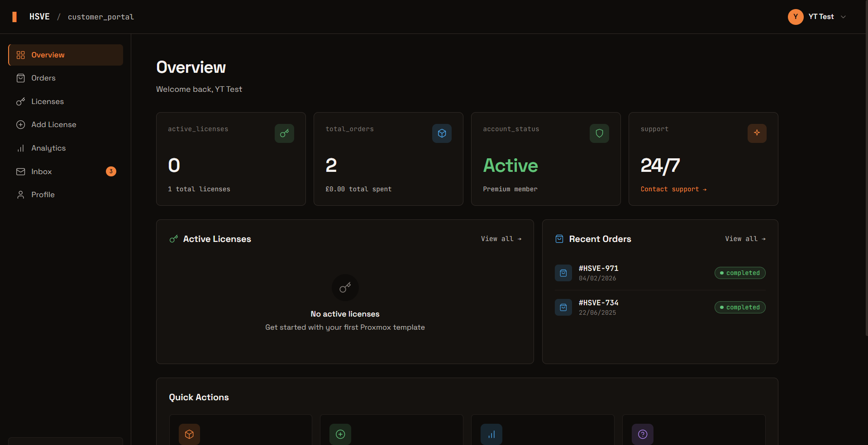Click the orange sparkle icon on support card

pos(757,133)
